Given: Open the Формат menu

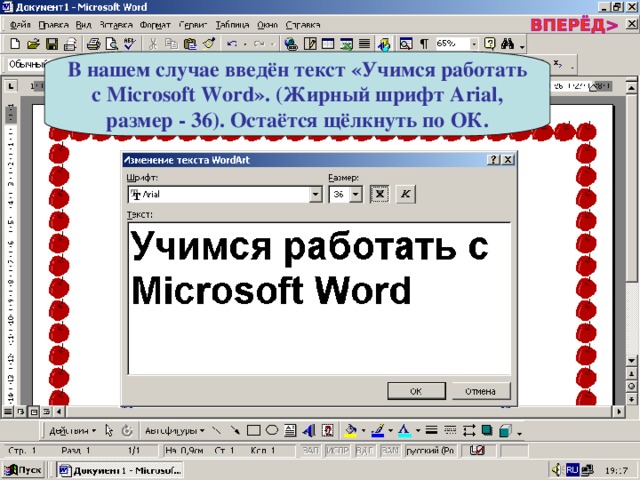Looking at the screenshot, I should click(155, 25).
